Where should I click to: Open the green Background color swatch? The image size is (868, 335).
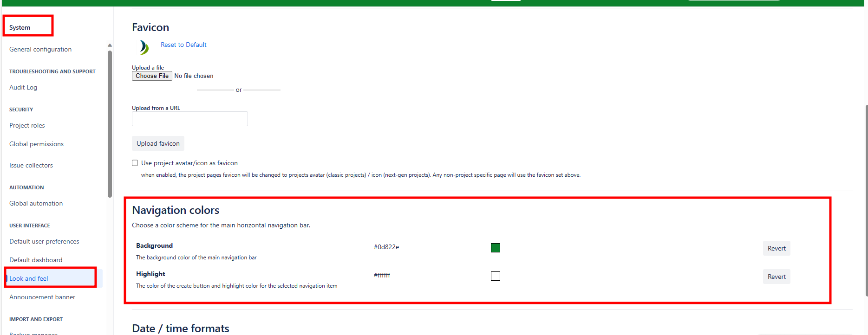pyautogui.click(x=496, y=248)
